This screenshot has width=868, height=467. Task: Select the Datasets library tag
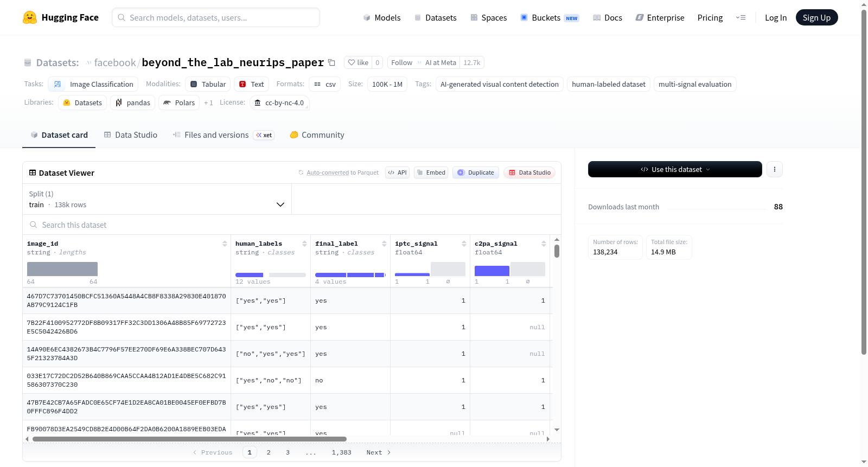click(x=82, y=103)
